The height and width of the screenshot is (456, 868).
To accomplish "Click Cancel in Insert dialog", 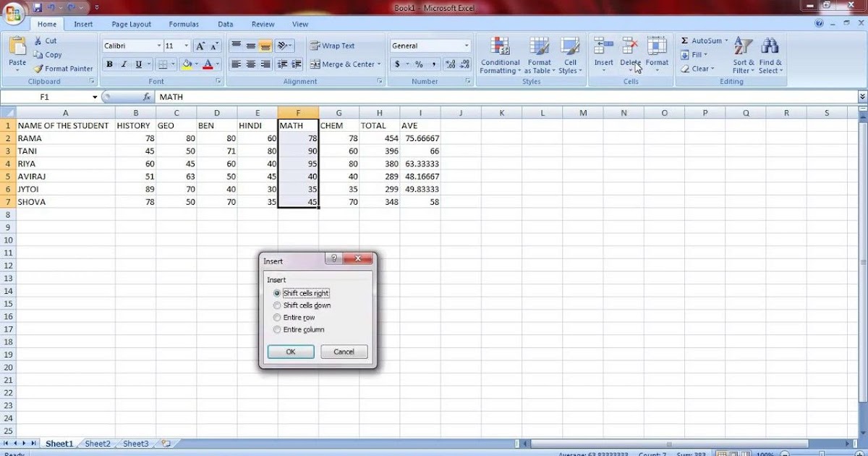I will (344, 352).
